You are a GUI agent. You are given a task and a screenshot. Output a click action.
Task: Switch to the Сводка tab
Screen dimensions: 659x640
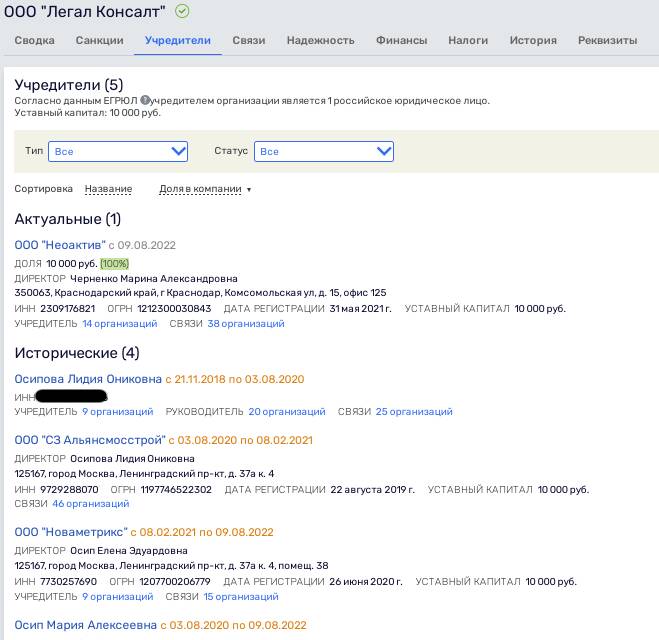coord(34,40)
